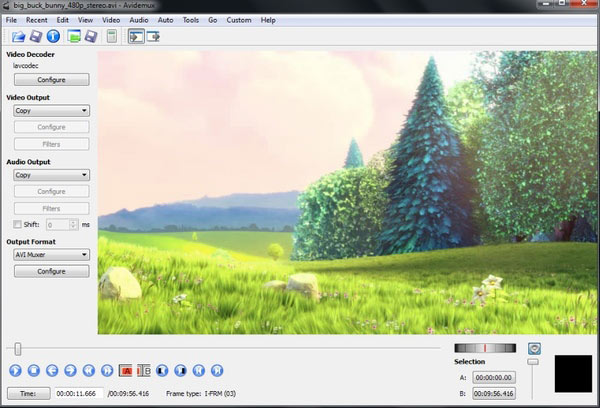Image resolution: width=600 pixels, height=408 pixels.
Task: Go to the last frame
Action: pos(217,370)
